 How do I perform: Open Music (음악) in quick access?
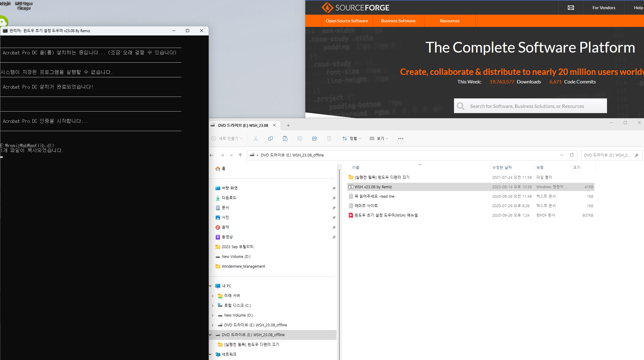(x=222, y=227)
